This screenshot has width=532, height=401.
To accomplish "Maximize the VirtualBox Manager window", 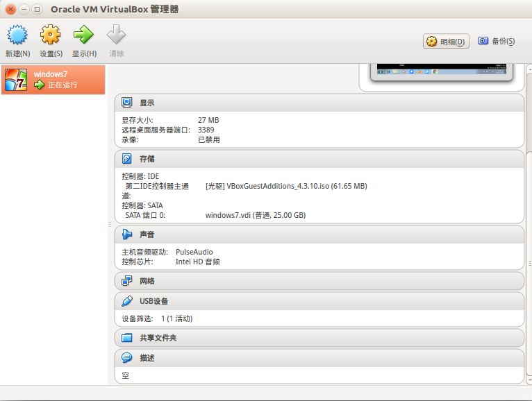I will [37, 9].
